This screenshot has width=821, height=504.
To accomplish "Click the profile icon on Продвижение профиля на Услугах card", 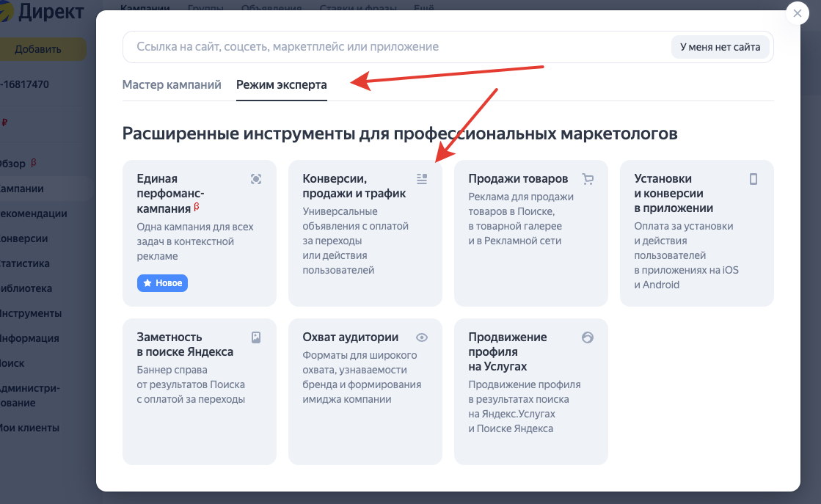I will (x=588, y=337).
